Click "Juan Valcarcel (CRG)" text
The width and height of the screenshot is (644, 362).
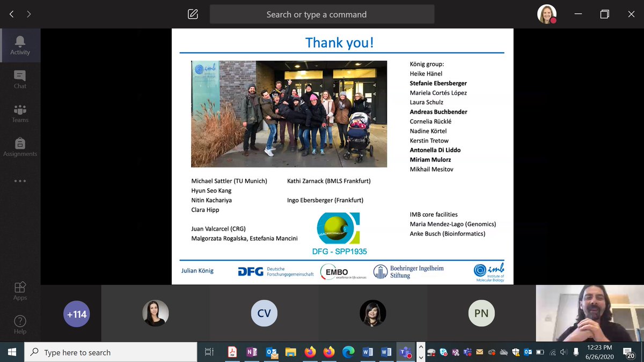pyautogui.click(x=218, y=228)
